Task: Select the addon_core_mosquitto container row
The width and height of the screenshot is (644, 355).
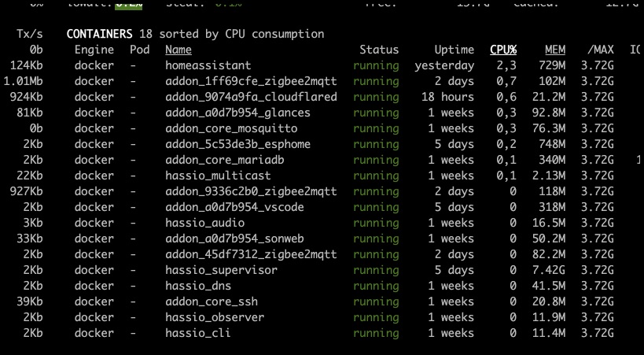Action: point(231,128)
